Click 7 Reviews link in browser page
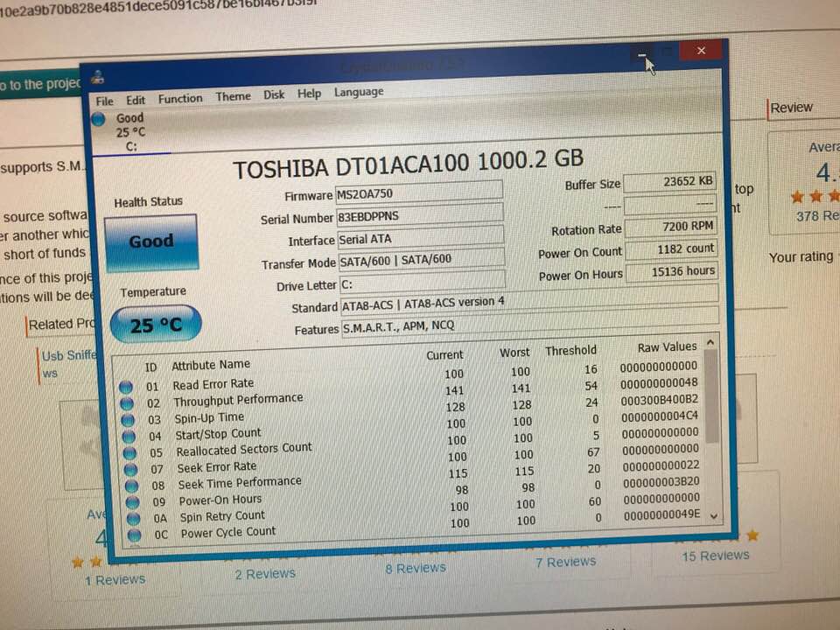 tap(566, 562)
